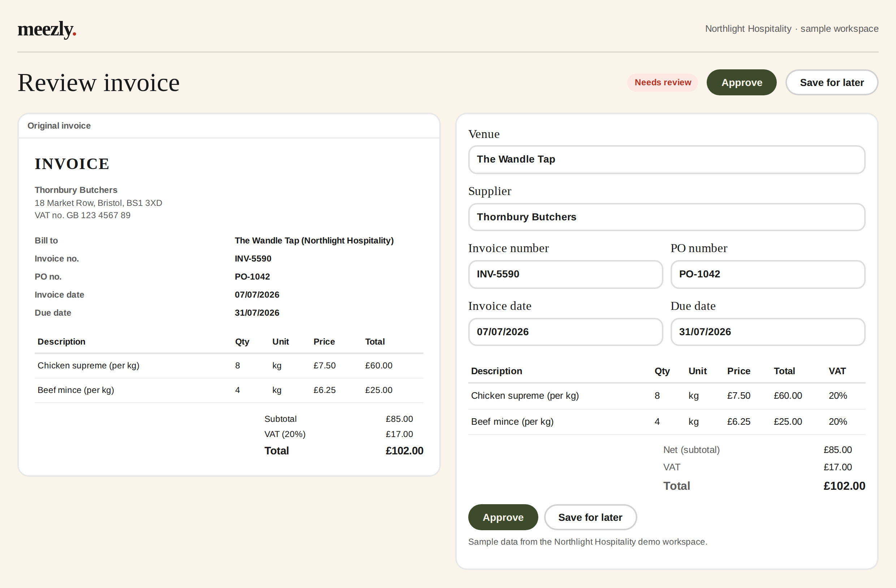The width and height of the screenshot is (896, 588).
Task: Click Chicken supreme row in the review form
Action: coord(666,396)
